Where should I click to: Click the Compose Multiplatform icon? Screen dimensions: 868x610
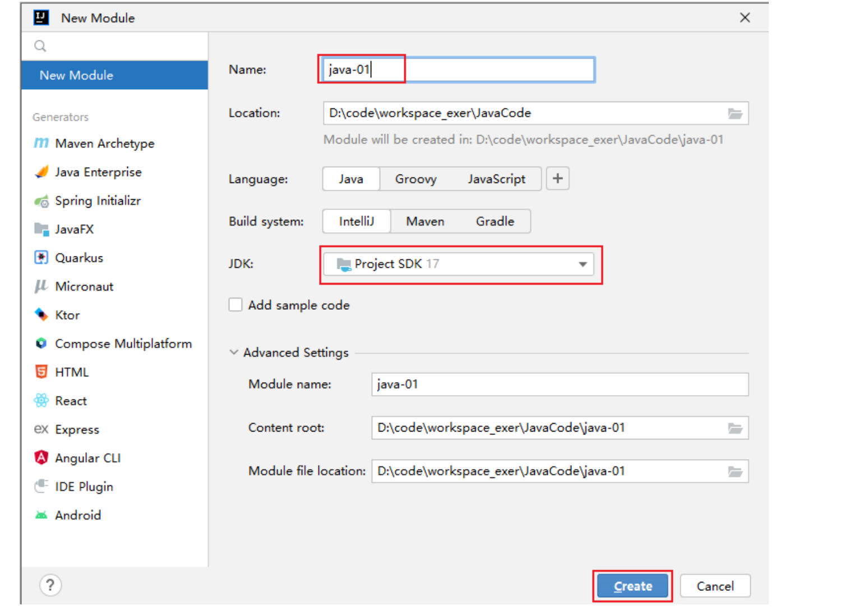click(41, 343)
